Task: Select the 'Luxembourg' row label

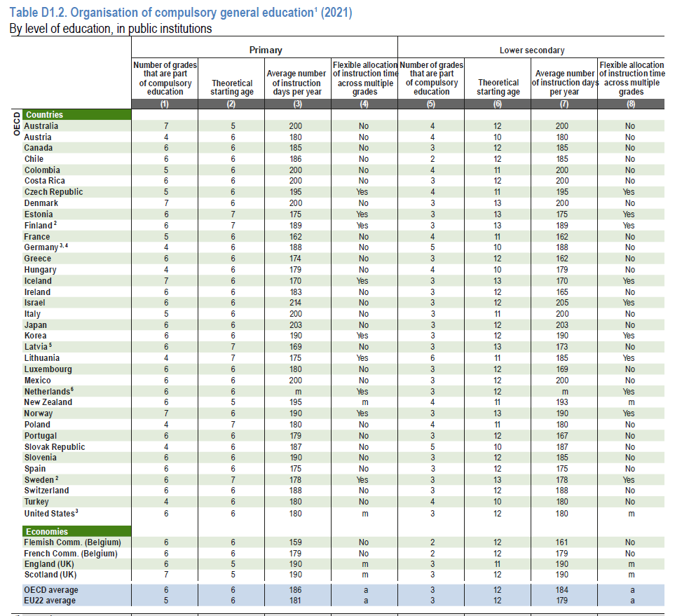Action: (x=48, y=369)
